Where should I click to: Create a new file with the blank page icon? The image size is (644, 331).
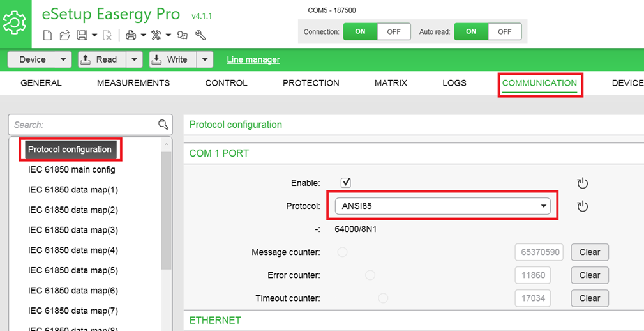click(x=48, y=35)
